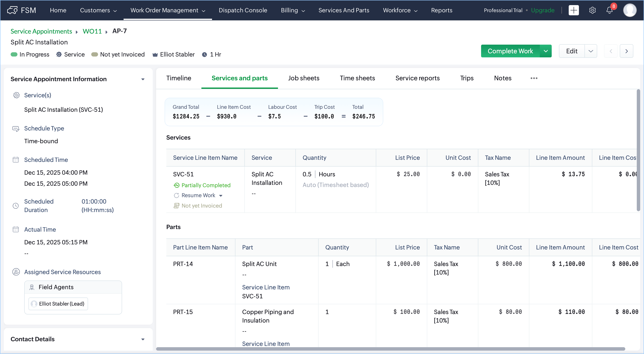This screenshot has width=644, height=354.
Task: Open the notifications bell icon
Action: 610,10
